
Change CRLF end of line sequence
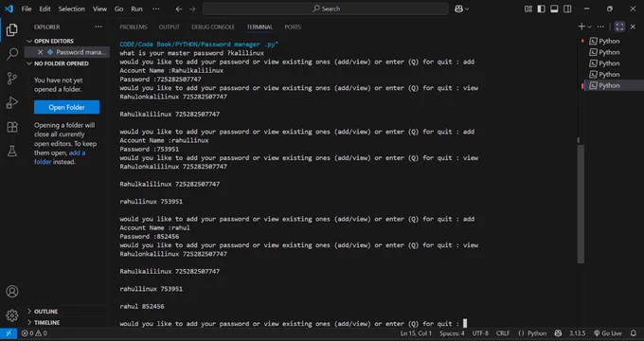(503, 333)
